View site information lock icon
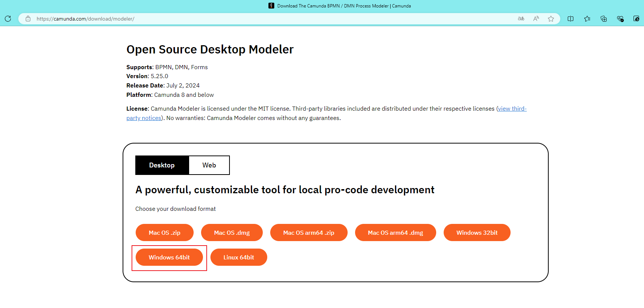Screen dimensions: 644x308 (28, 19)
